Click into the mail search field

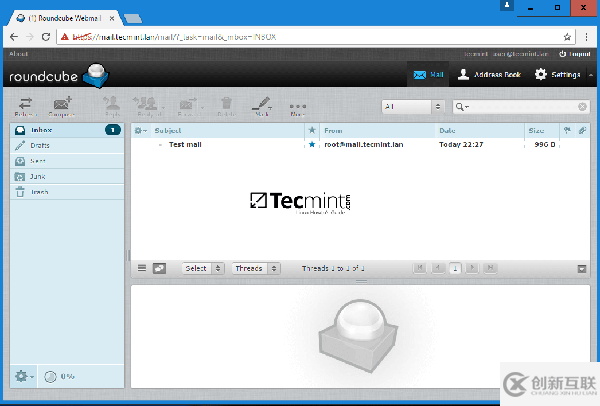(x=522, y=107)
